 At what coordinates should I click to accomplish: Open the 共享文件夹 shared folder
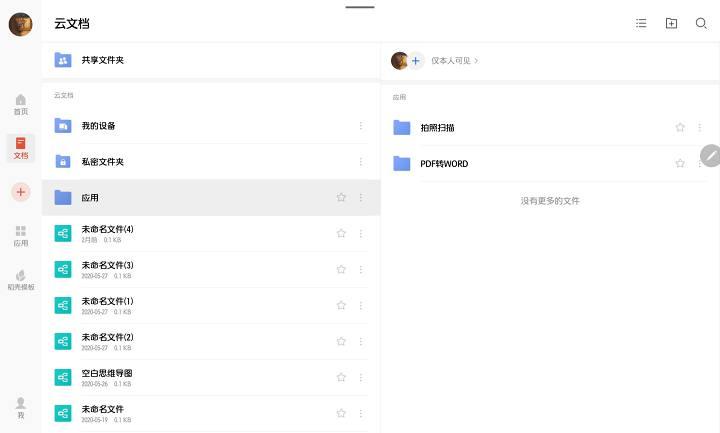tap(103, 60)
